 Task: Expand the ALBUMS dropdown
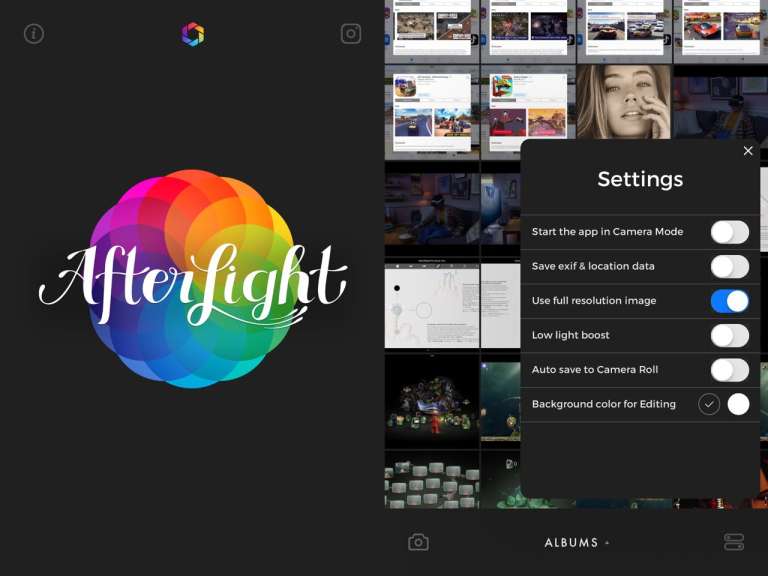[576, 543]
